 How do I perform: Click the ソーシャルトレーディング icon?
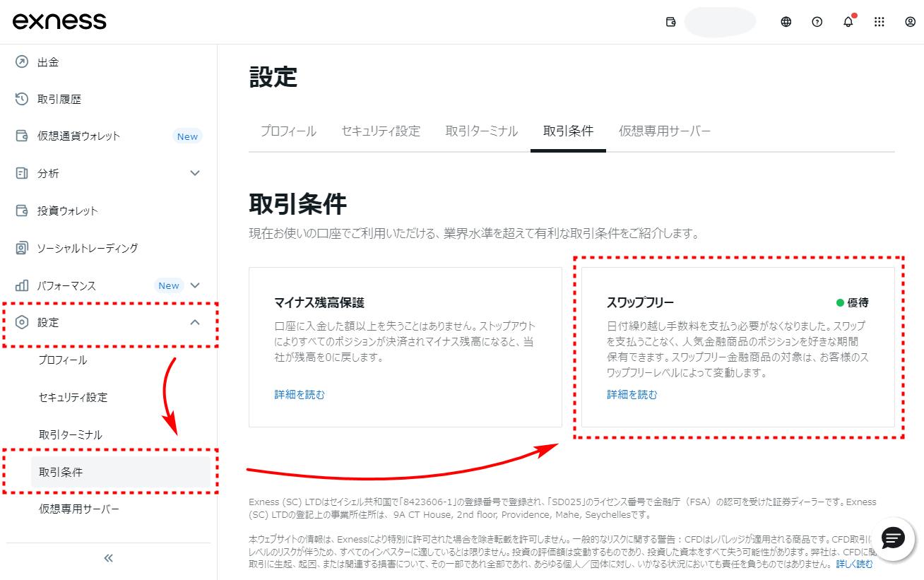(22, 248)
